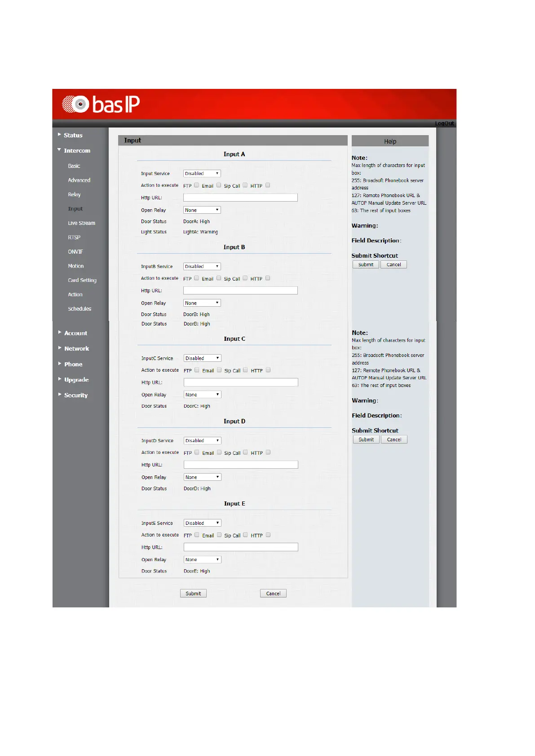Enable Sip Call action for Input D
The height and width of the screenshot is (756, 535).
[x=245, y=453]
